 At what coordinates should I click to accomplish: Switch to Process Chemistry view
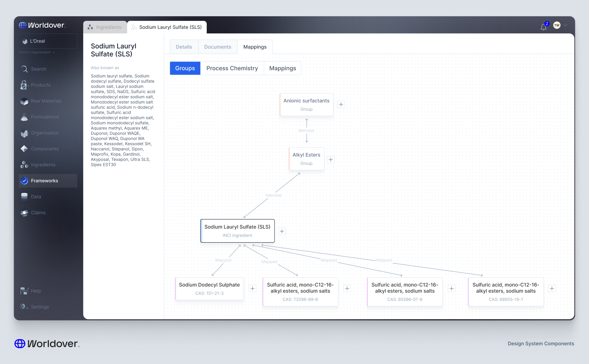tap(232, 68)
